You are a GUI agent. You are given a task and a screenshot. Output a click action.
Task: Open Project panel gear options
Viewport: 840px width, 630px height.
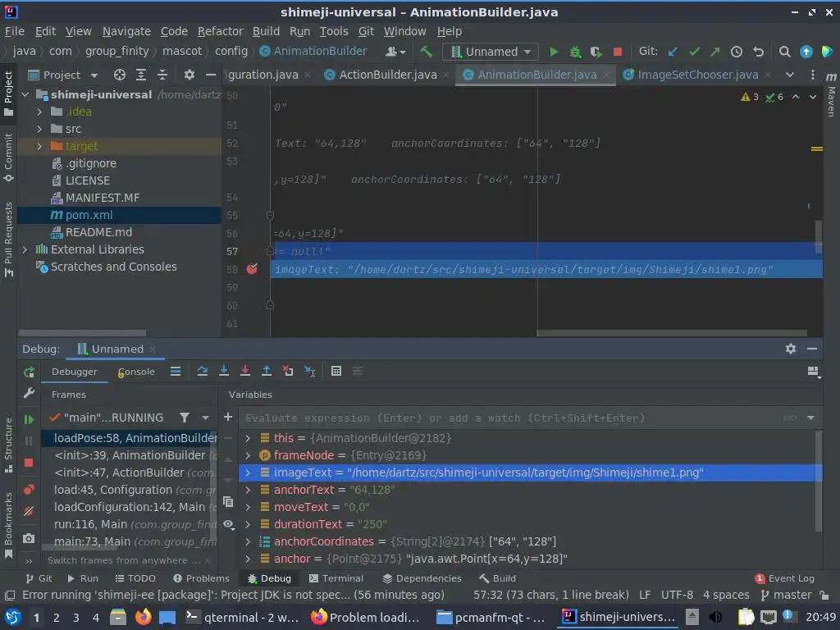(x=189, y=75)
